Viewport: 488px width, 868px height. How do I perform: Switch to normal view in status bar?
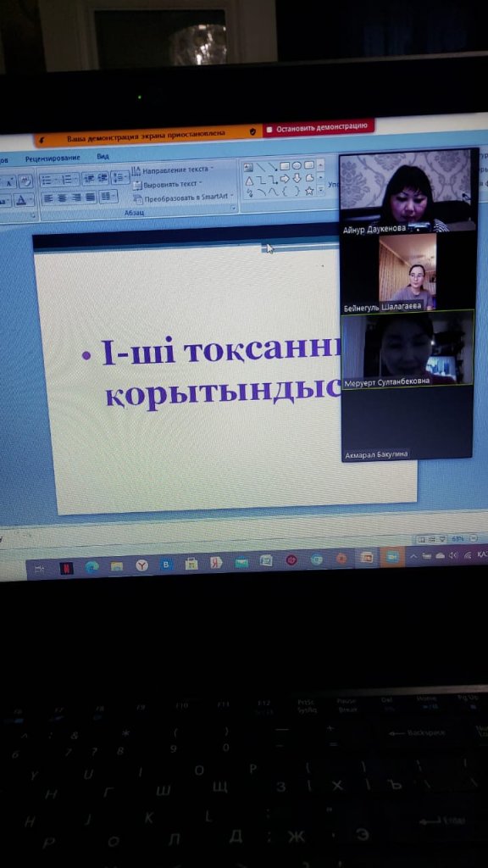(x=420, y=538)
